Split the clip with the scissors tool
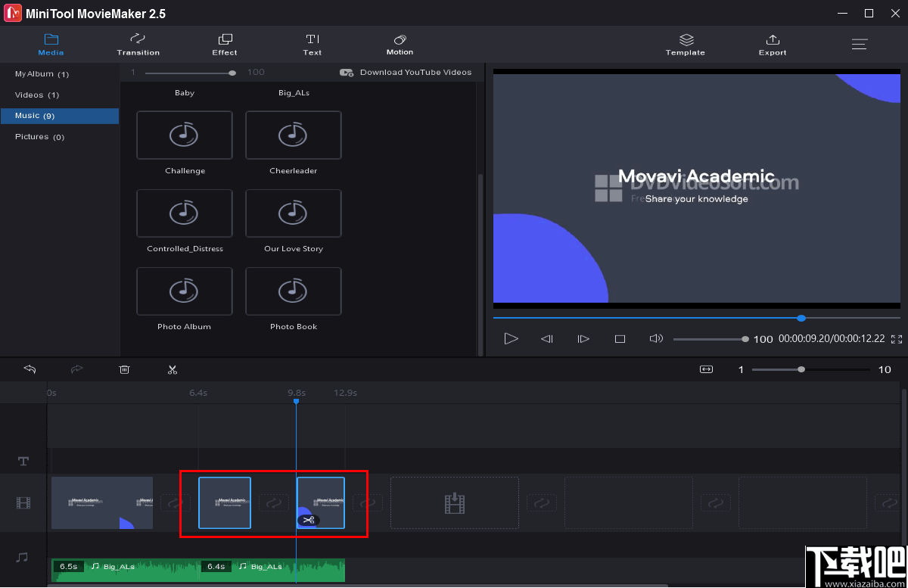This screenshot has height=588, width=908. (173, 369)
